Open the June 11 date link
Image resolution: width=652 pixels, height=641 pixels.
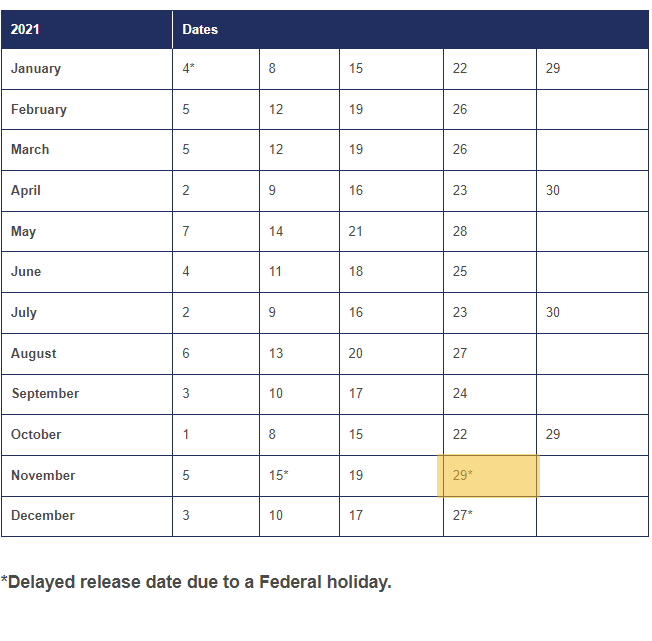pos(276,271)
